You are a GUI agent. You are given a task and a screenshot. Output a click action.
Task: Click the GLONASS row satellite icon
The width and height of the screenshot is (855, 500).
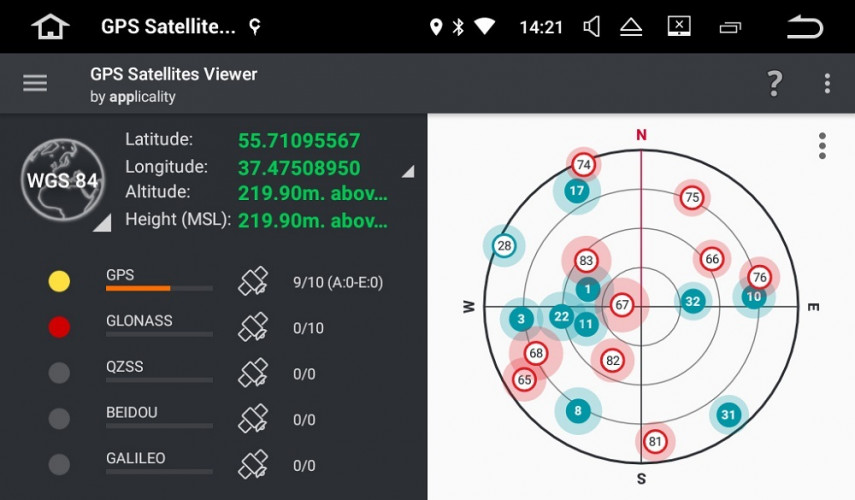click(x=253, y=328)
